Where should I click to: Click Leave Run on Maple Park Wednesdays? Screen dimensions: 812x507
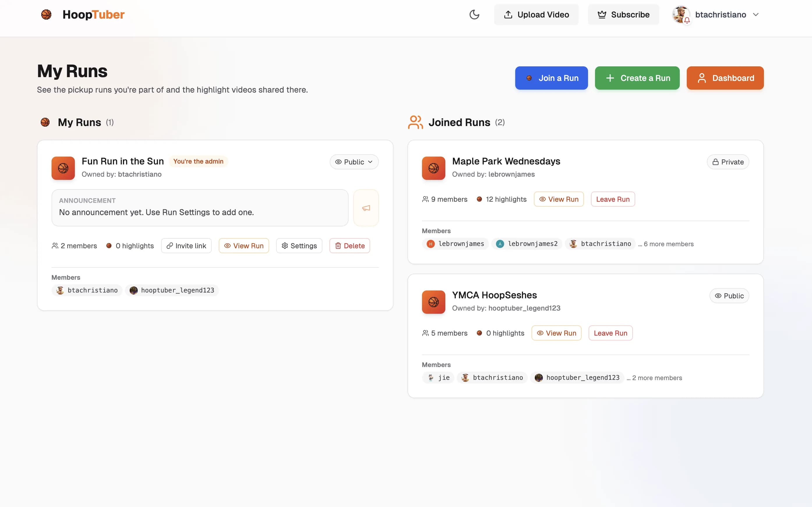point(613,199)
